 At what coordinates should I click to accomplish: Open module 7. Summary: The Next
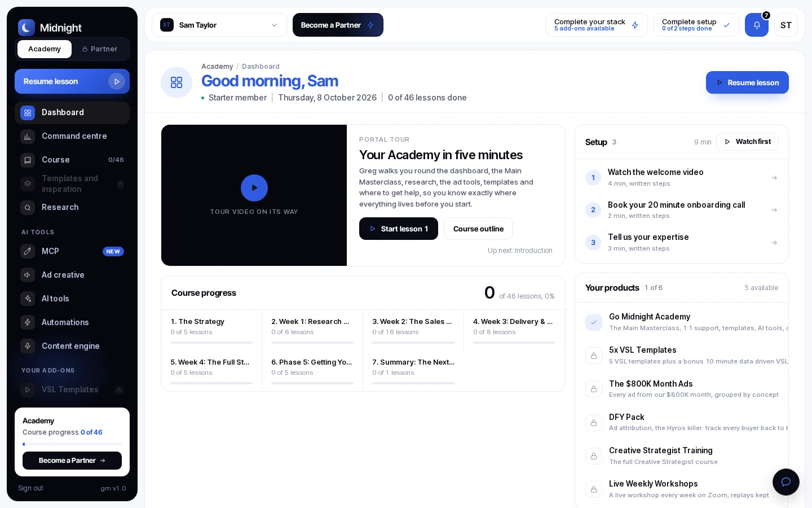(x=413, y=371)
